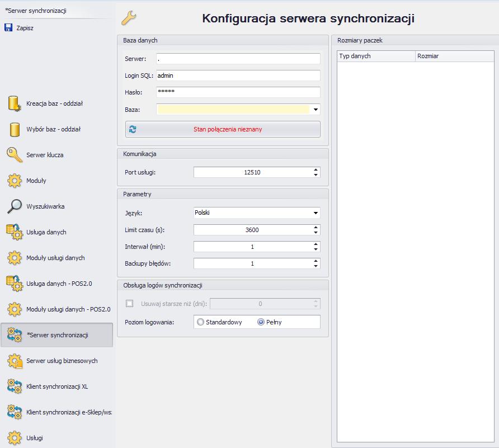
Task: Decrease Limit czasu (s) value
Action: pos(316,232)
